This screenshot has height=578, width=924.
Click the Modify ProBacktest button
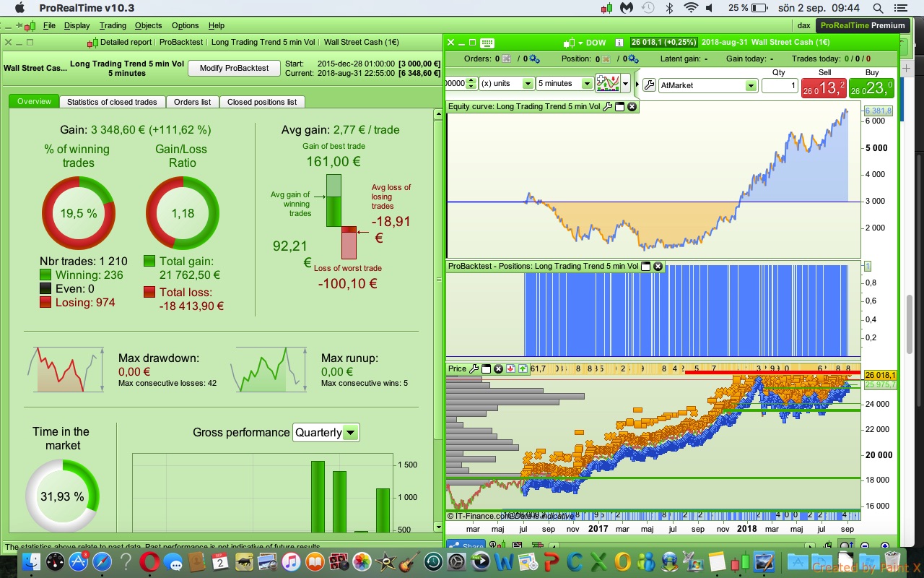coord(234,68)
